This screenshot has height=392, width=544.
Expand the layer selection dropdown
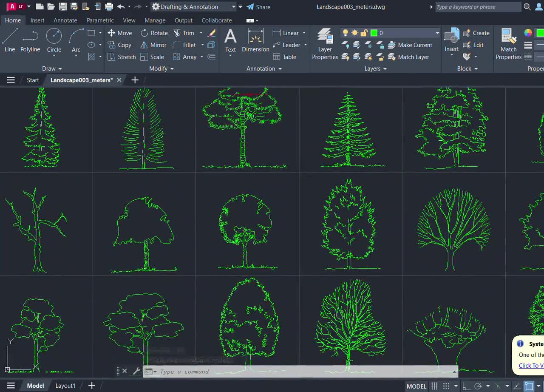437,32
